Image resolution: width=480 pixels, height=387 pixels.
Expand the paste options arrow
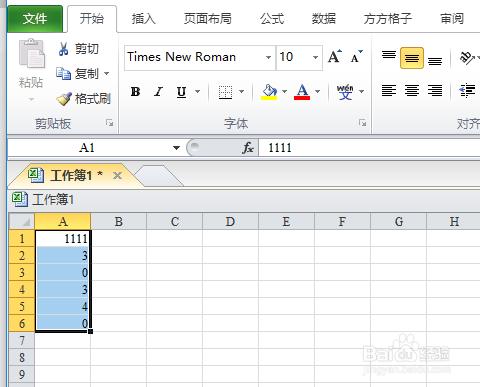click(31, 99)
